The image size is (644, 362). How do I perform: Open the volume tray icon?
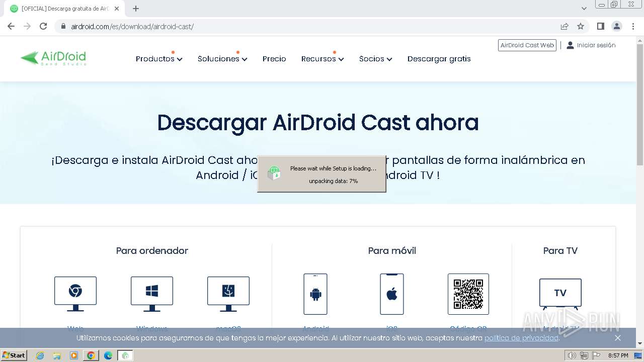click(x=572, y=355)
